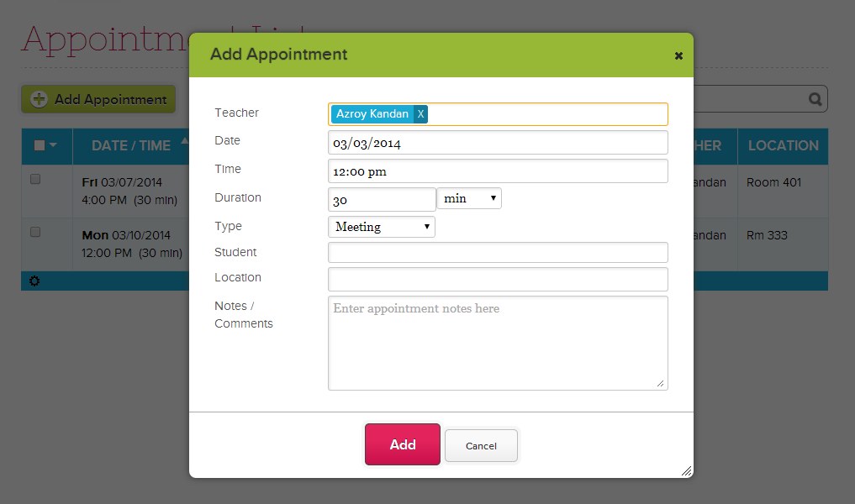Check the Fri 03/07/2014 appointment row

click(35, 179)
